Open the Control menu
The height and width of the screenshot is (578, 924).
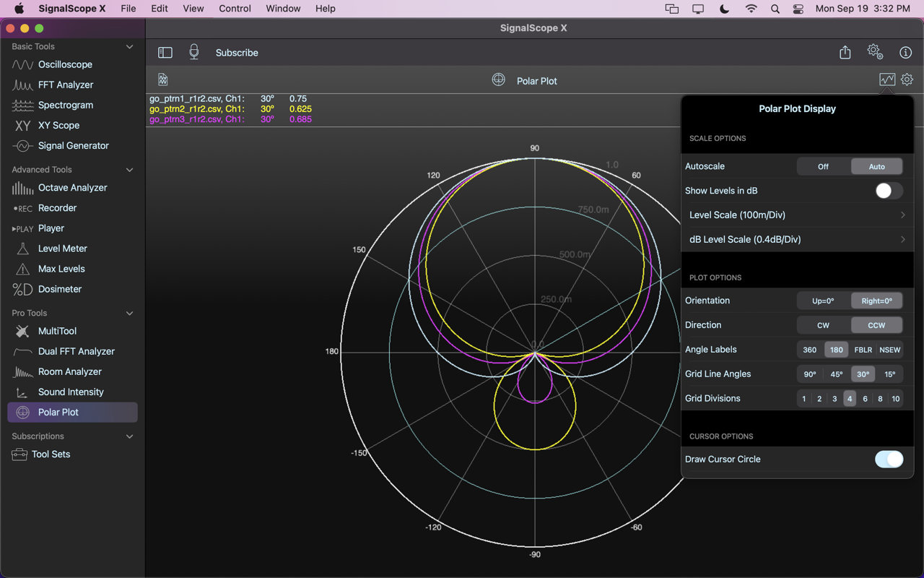click(235, 9)
